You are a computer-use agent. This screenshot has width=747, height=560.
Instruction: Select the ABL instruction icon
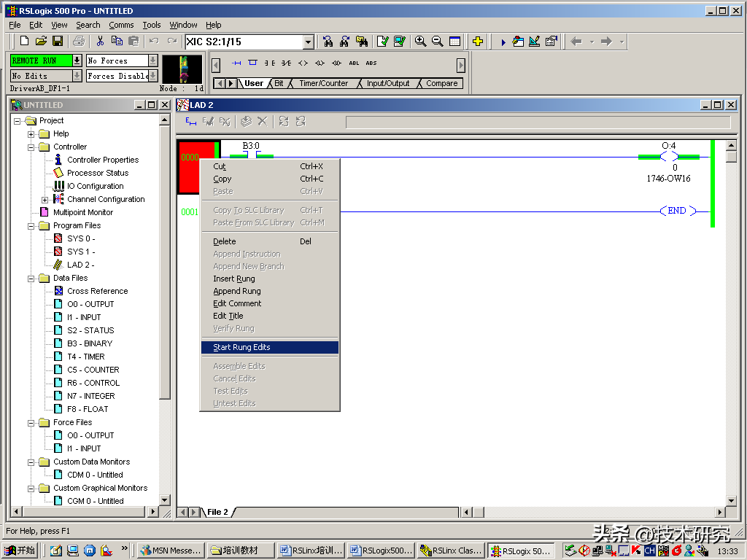click(354, 63)
